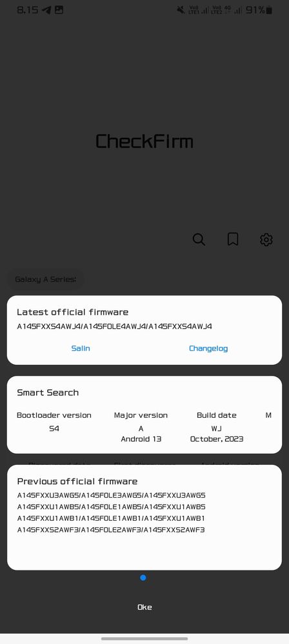Select previous firmware A145FXXU1AWB5 entry
Image resolution: width=289 pixels, height=644 pixels.
click(111, 507)
